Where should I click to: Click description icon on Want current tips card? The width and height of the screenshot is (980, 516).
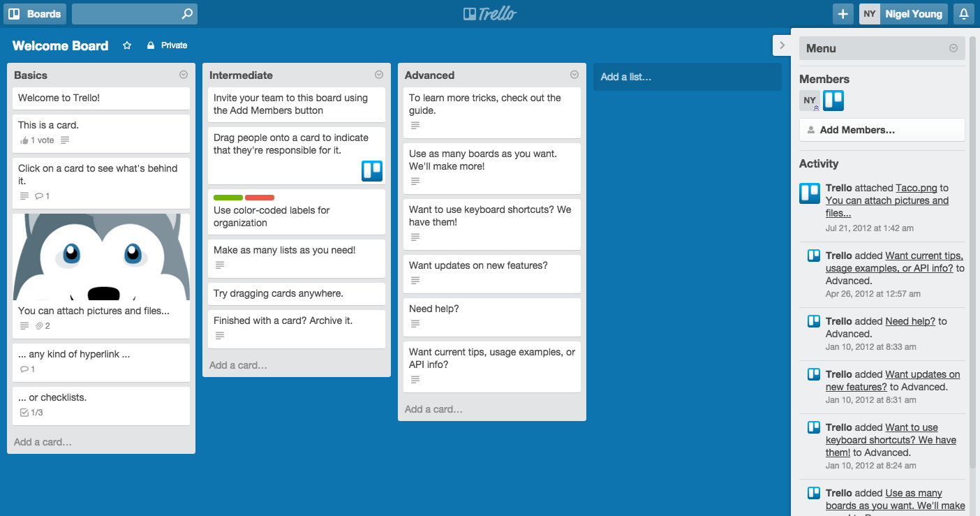(415, 380)
